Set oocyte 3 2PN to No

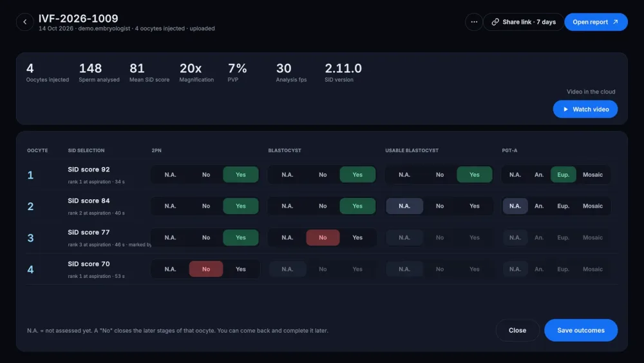206,238
